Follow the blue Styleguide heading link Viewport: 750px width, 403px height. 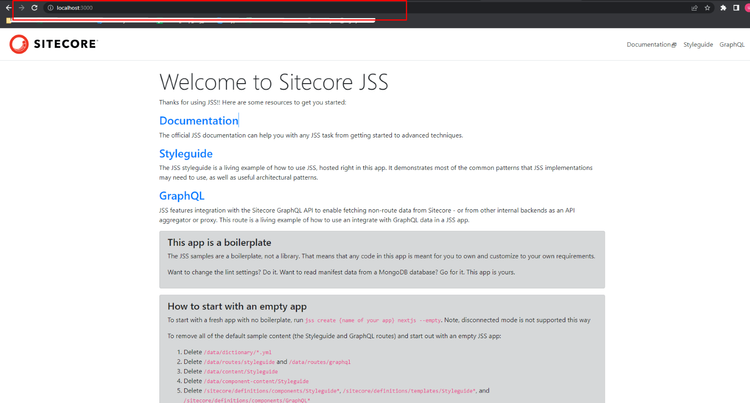(x=186, y=153)
